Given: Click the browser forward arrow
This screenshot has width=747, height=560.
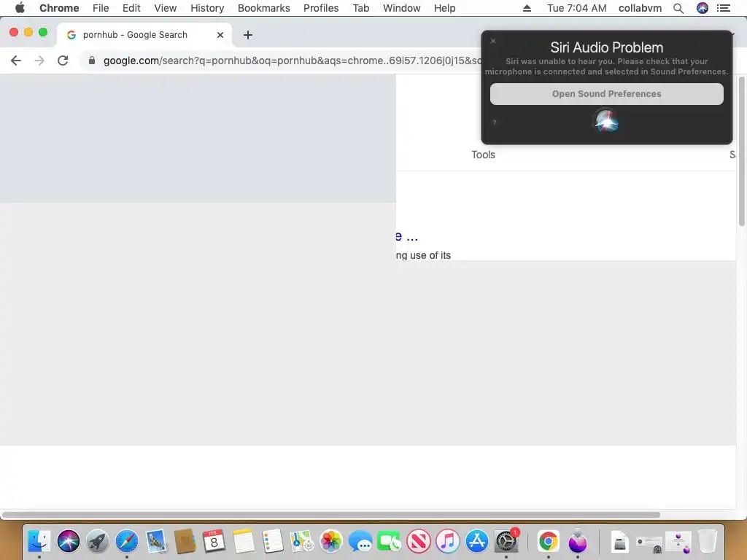Looking at the screenshot, I should tap(39, 61).
